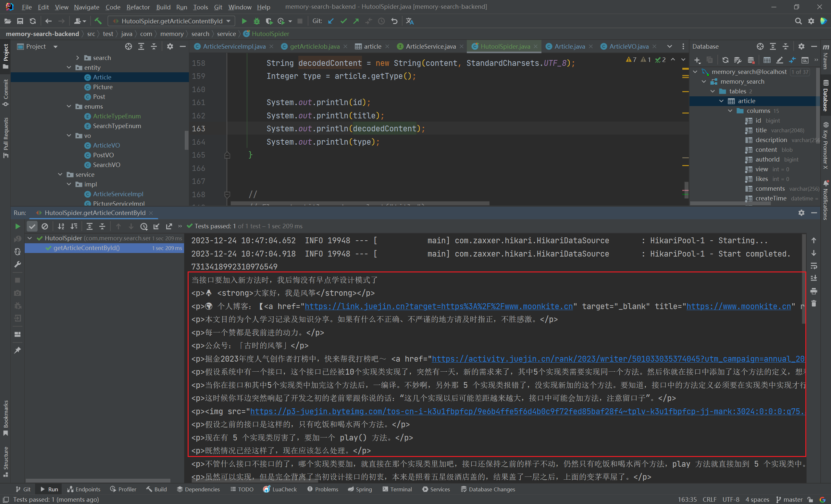Select opened file target icon in Project panel

point(129,46)
